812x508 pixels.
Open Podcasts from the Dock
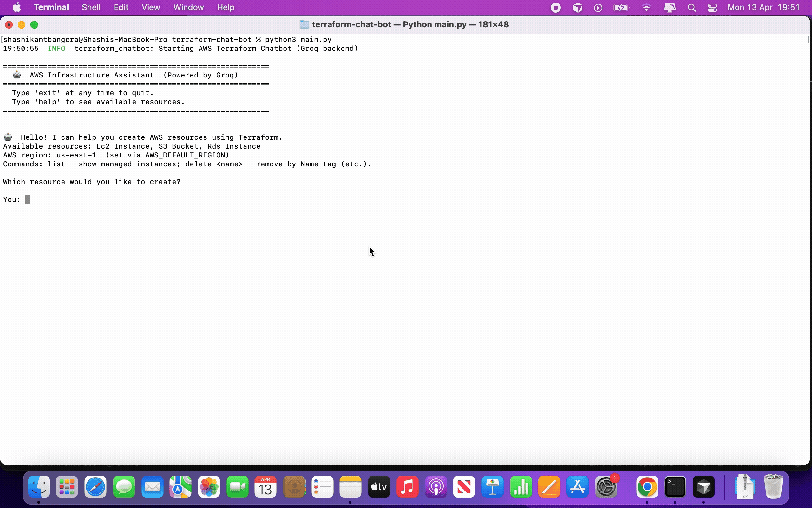pyautogui.click(x=436, y=486)
